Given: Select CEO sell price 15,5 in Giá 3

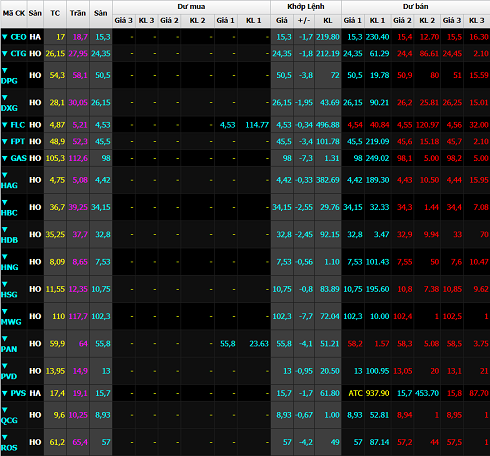Looking at the screenshot, I should [x=454, y=37].
